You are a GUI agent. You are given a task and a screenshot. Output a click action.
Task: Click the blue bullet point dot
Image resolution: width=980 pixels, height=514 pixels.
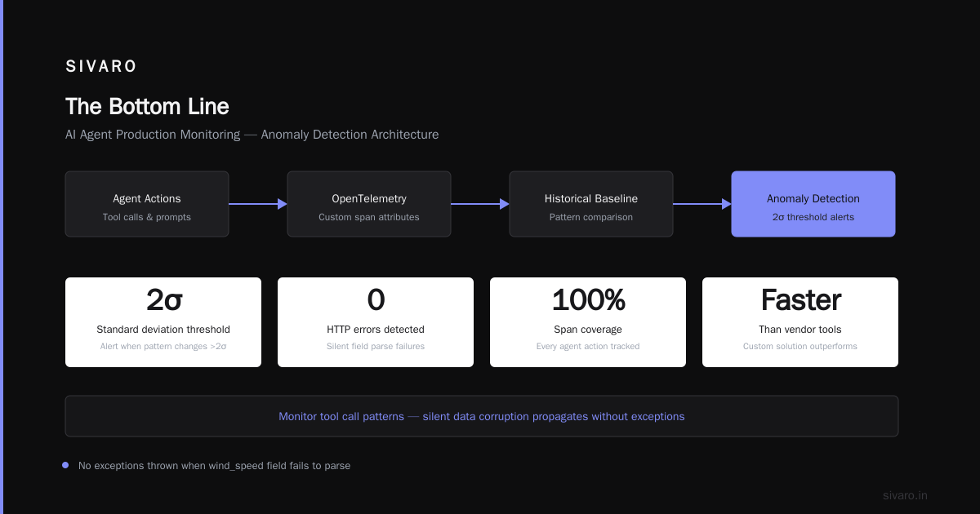coord(65,465)
